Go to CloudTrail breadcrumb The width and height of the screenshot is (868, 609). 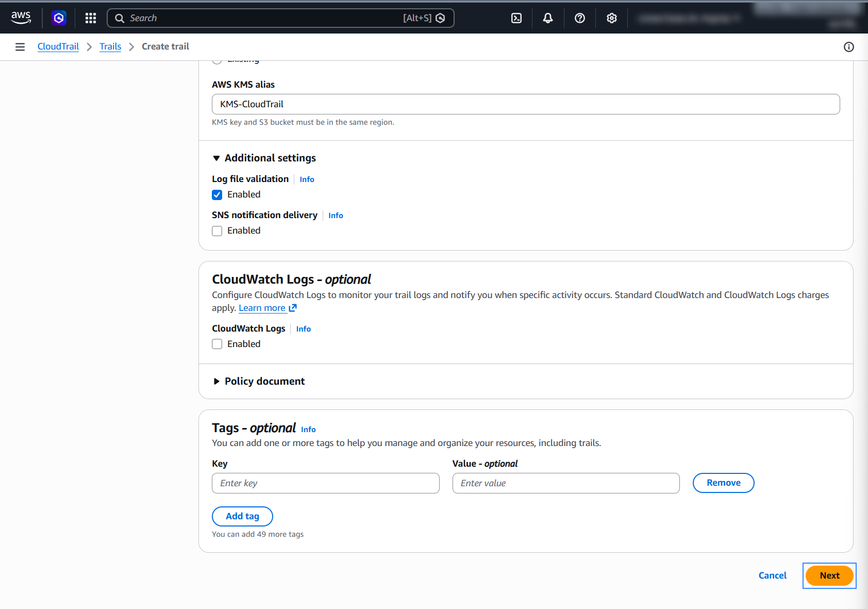(58, 46)
